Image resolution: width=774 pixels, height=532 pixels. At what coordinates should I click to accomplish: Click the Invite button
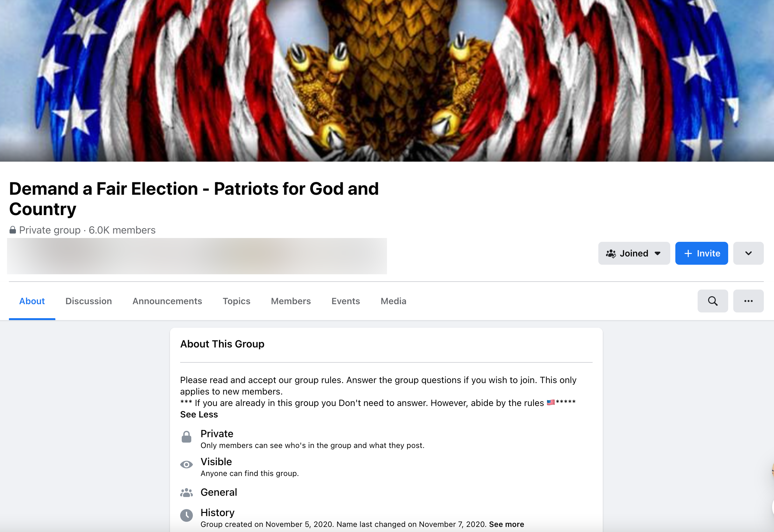(701, 253)
